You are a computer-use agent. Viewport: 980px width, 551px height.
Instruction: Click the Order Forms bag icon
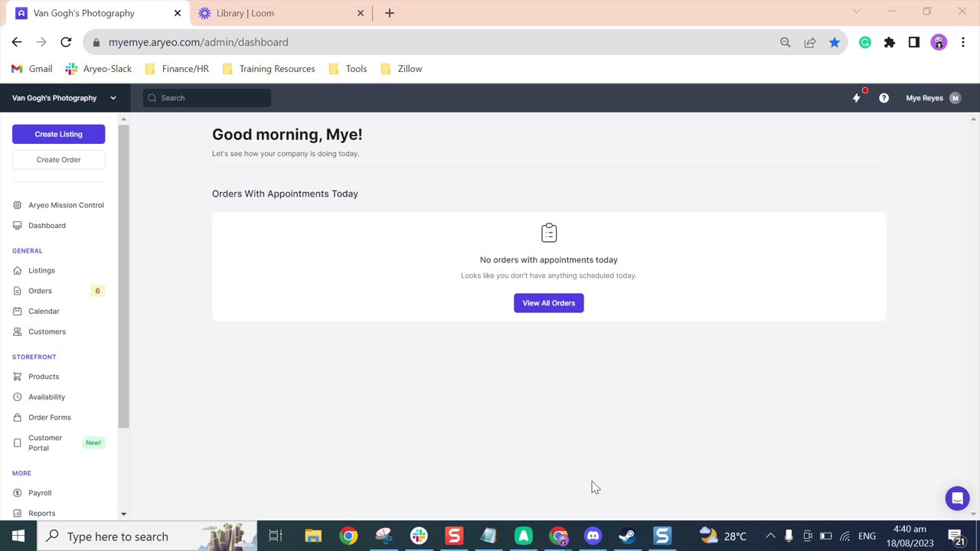[x=18, y=417]
